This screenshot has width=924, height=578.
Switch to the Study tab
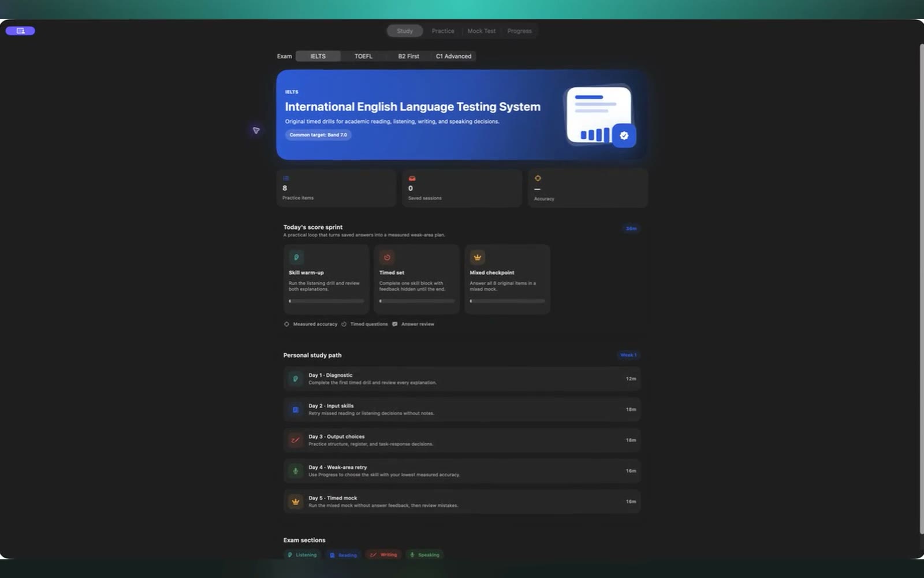coord(405,31)
